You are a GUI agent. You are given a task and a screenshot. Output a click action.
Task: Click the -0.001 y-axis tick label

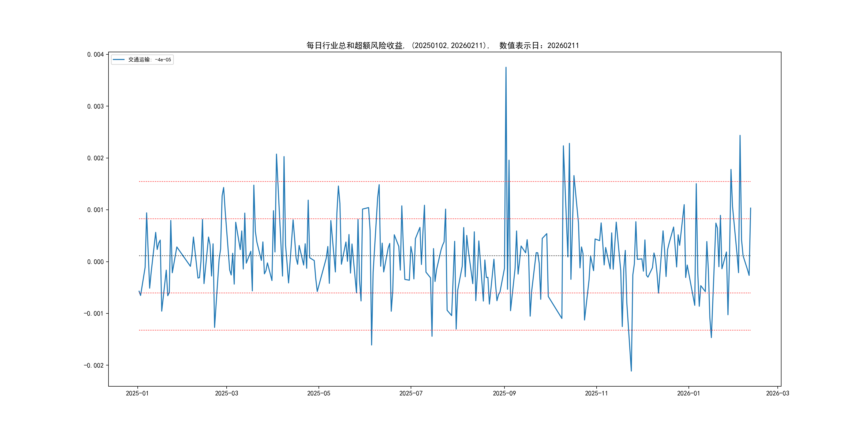tap(94, 314)
